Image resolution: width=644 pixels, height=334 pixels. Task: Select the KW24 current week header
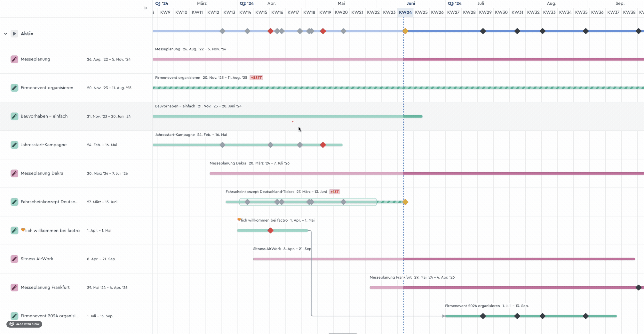tap(405, 12)
